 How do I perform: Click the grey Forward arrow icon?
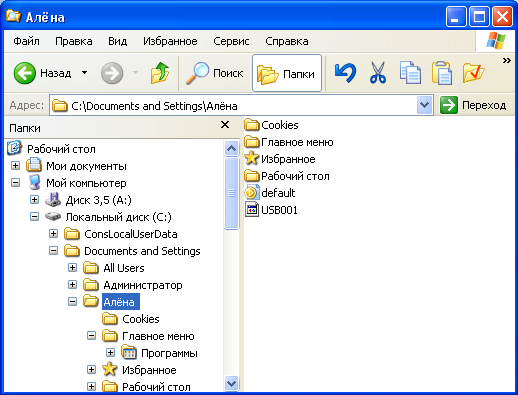pos(112,73)
